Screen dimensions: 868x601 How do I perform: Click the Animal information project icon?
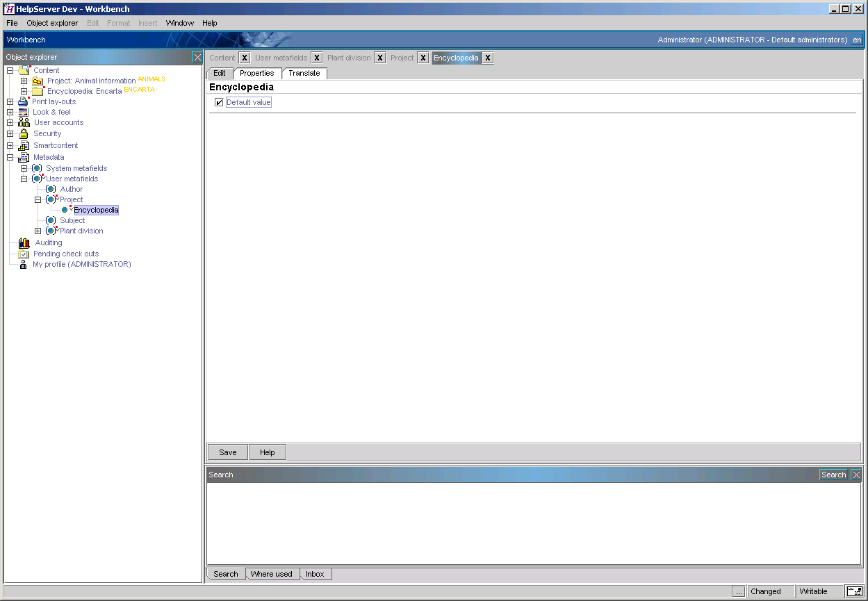[38, 81]
